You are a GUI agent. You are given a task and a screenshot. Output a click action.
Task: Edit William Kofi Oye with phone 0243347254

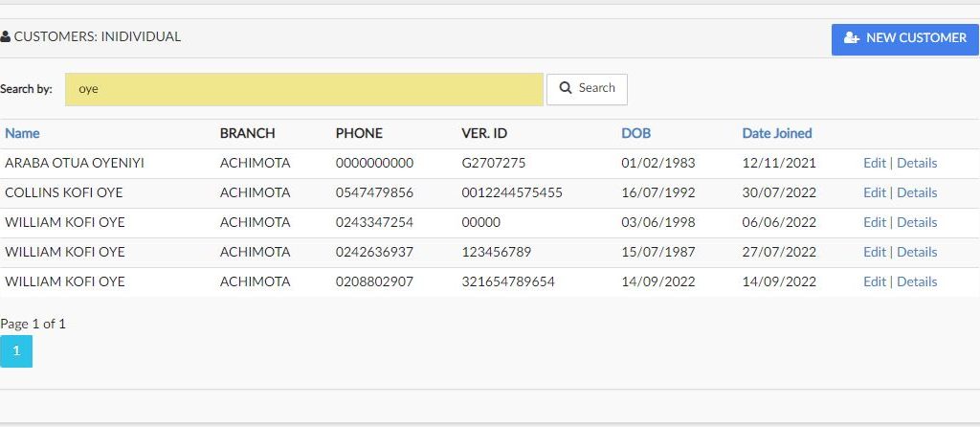click(x=874, y=223)
